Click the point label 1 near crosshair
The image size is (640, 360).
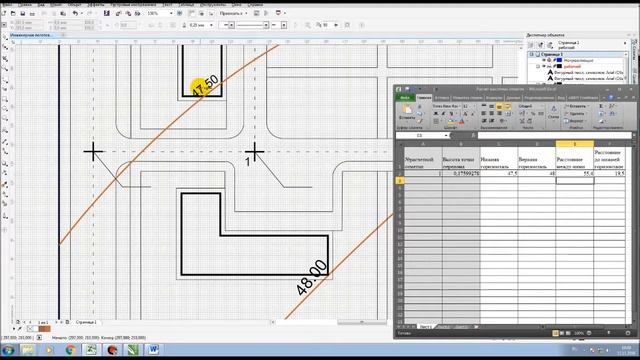pos(247,162)
